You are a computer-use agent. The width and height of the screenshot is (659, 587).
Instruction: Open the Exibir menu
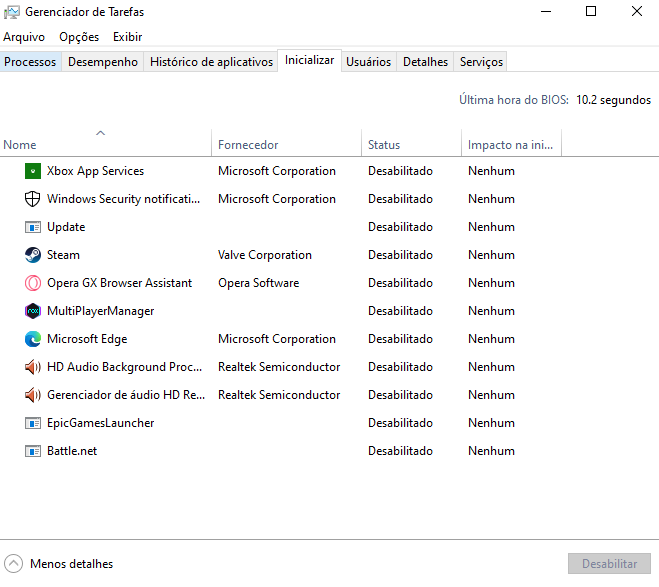(127, 37)
